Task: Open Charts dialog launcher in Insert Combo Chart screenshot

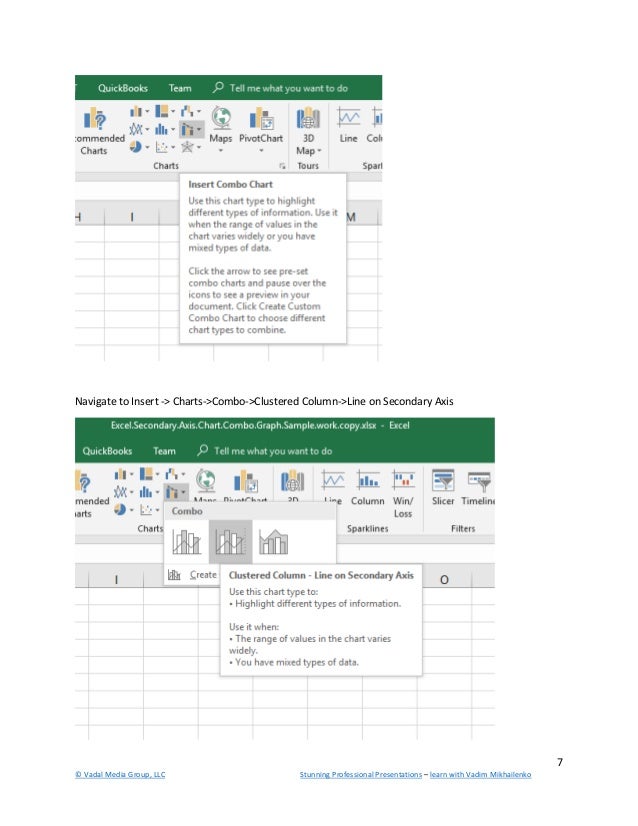Action: [282, 166]
